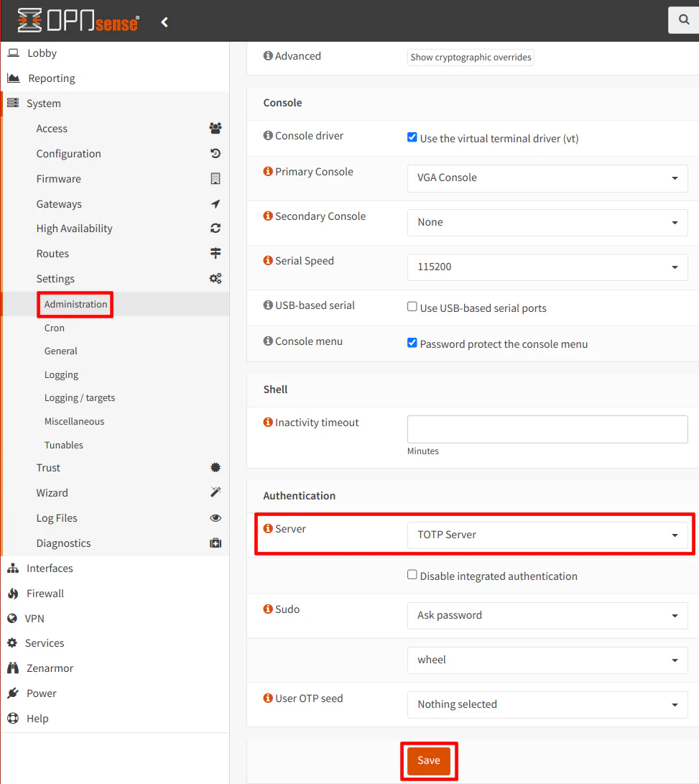
Task: Open the wheel group dropdown
Action: [x=547, y=660]
